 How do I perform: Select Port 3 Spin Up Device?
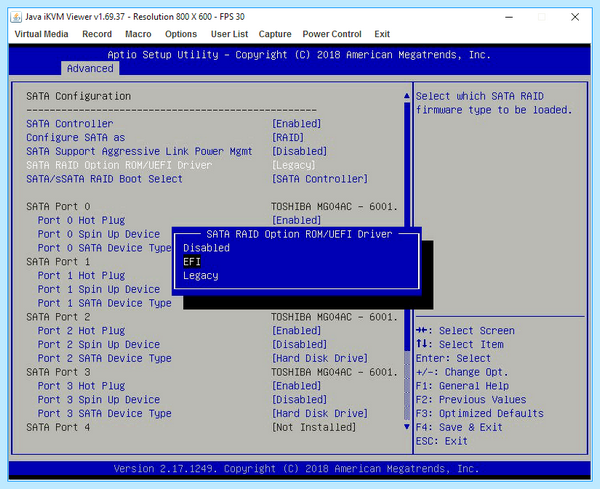point(99,399)
